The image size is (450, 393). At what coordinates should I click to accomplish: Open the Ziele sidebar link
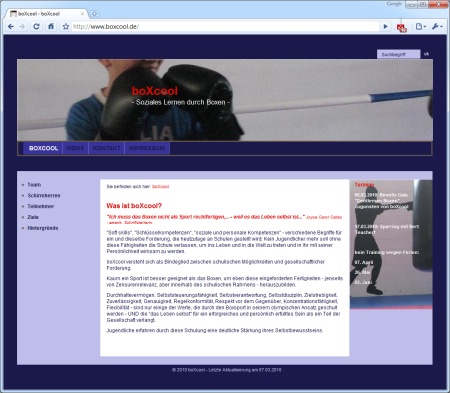tap(33, 217)
